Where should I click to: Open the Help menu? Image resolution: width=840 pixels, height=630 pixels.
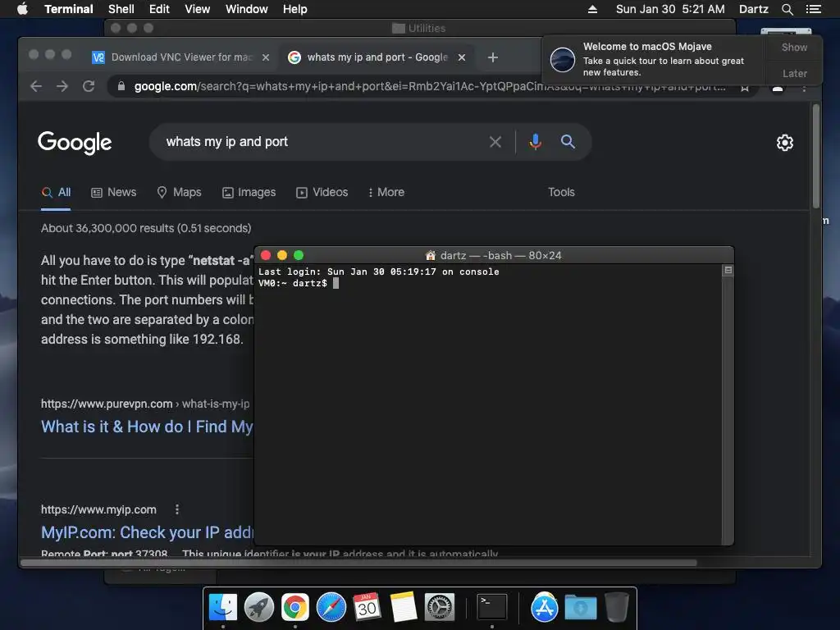[295, 9]
